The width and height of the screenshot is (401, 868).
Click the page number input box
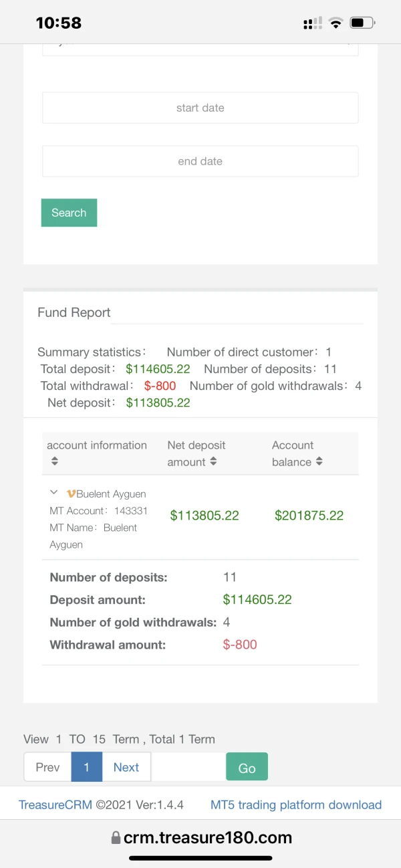coord(188,767)
